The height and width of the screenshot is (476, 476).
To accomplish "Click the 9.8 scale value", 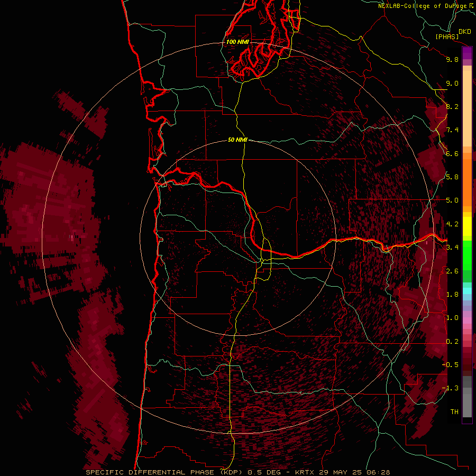I will tap(452, 59).
